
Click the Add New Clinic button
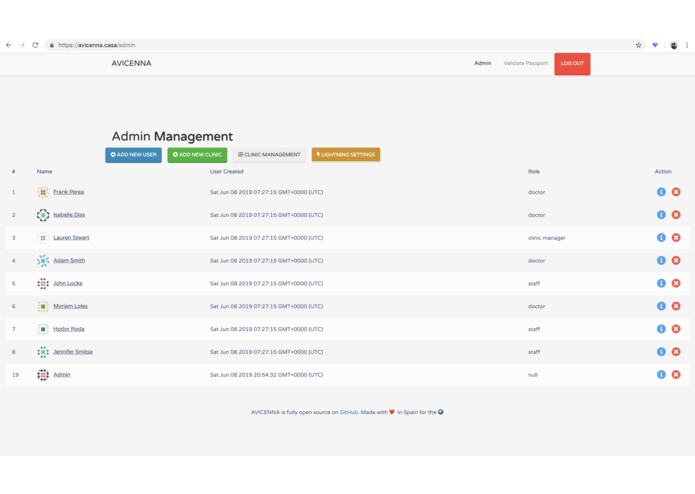pyautogui.click(x=197, y=155)
